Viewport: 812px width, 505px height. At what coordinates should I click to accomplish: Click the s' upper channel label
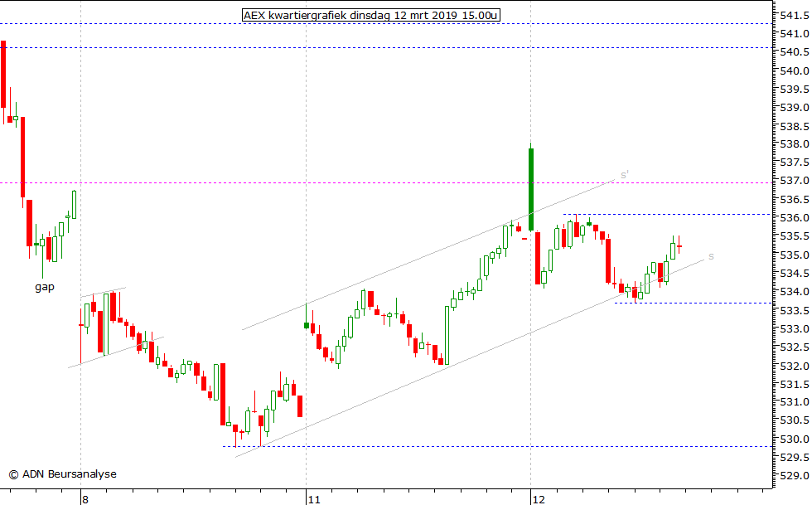coord(625,175)
